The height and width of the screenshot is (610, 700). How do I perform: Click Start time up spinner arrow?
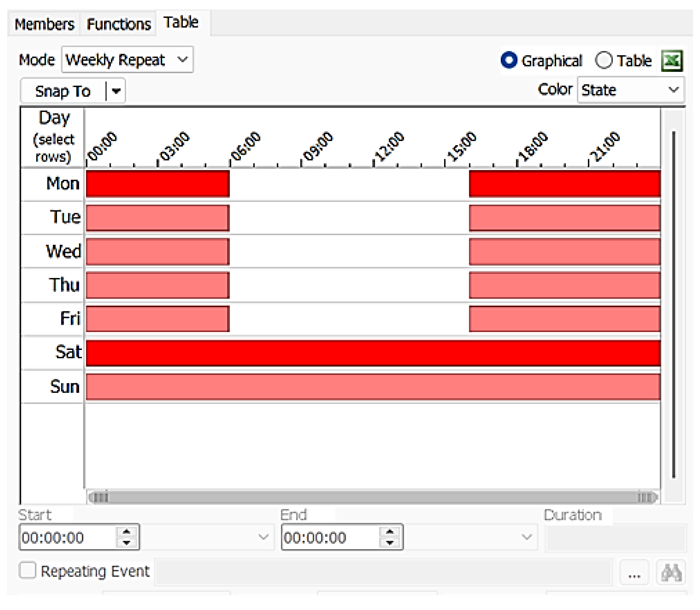pos(127,532)
